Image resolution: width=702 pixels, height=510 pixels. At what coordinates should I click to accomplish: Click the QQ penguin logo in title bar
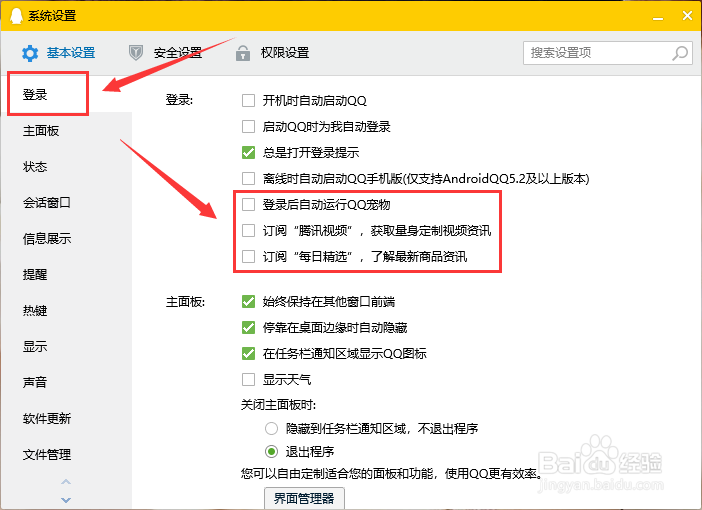pos(16,16)
